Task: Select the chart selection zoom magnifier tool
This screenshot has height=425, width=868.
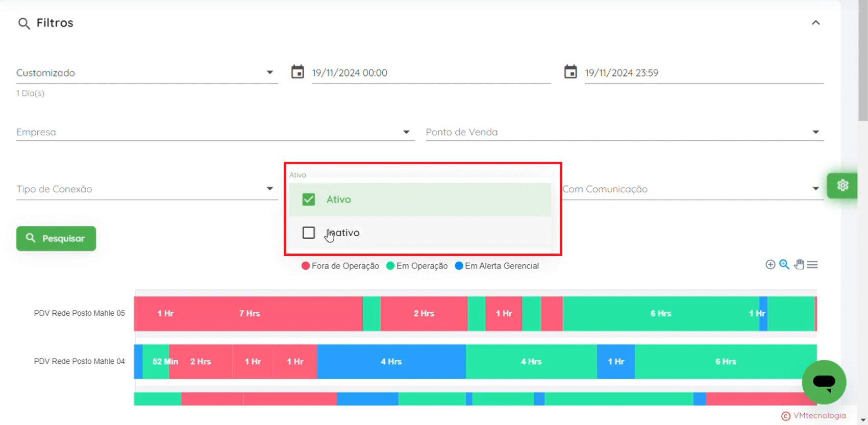Action: 784,264
